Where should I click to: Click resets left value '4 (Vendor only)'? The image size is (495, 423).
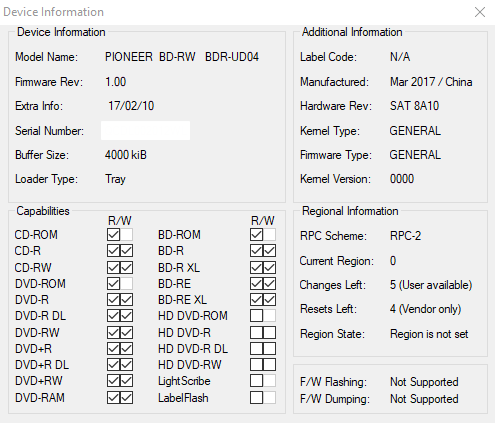pos(425,309)
